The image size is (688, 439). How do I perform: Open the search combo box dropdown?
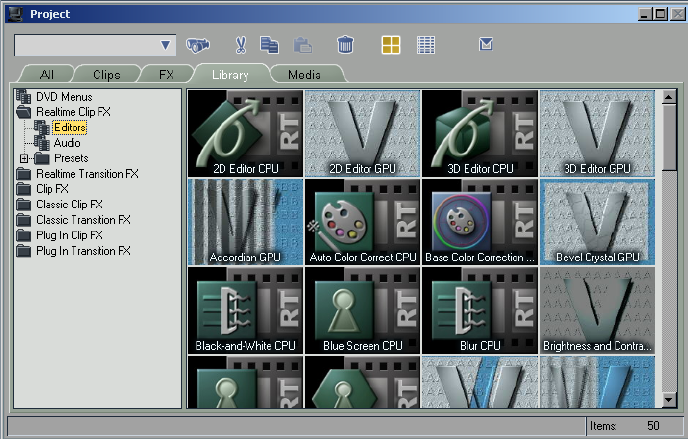tap(167, 46)
